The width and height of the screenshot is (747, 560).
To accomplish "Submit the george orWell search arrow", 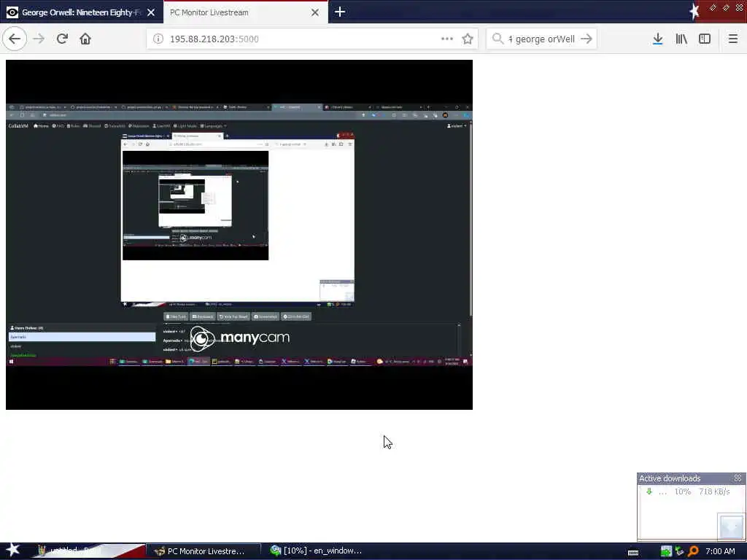I will tap(587, 39).
